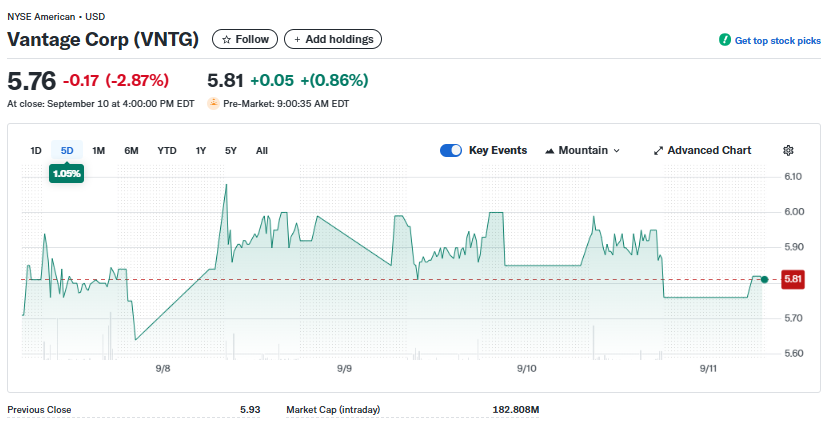Expand the Mountain chart style dropdown arrow
This screenshot has width=828, height=422.
(616, 151)
